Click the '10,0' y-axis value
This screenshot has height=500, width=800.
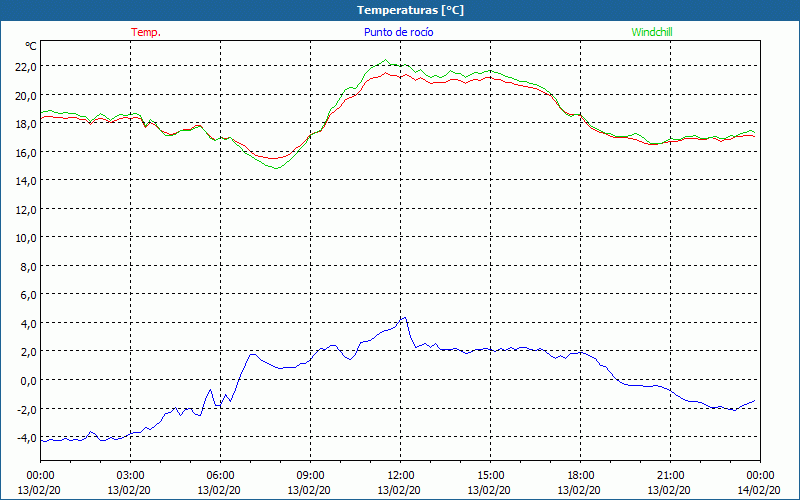(26, 238)
